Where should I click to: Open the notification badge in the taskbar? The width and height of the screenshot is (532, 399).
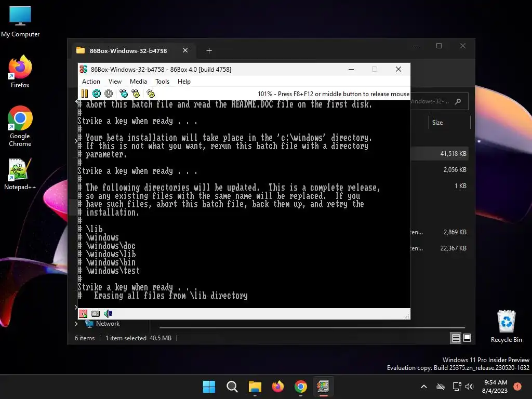[517, 387]
